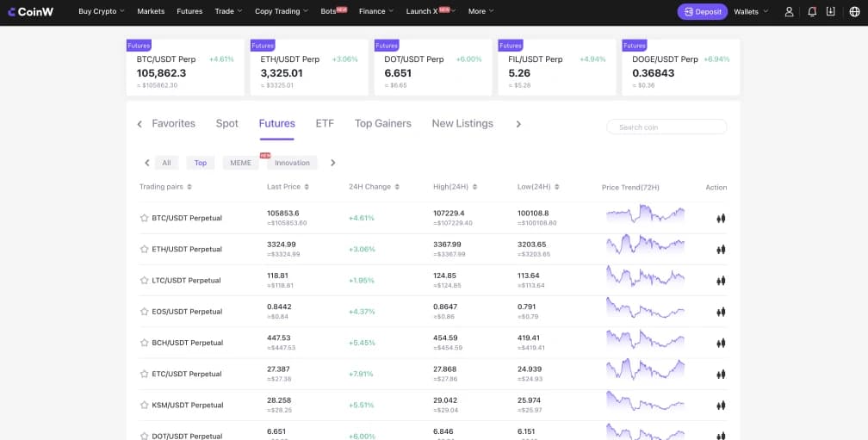This screenshot has width=868, height=440.
Task: Switch to the New Listings tab
Action: (x=462, y=123)
